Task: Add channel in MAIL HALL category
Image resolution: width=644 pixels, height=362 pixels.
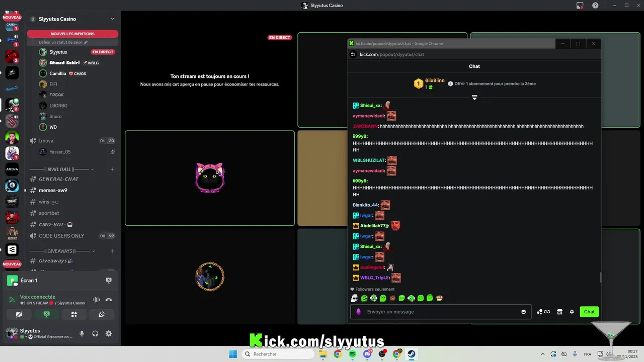Action: (113, 169)
